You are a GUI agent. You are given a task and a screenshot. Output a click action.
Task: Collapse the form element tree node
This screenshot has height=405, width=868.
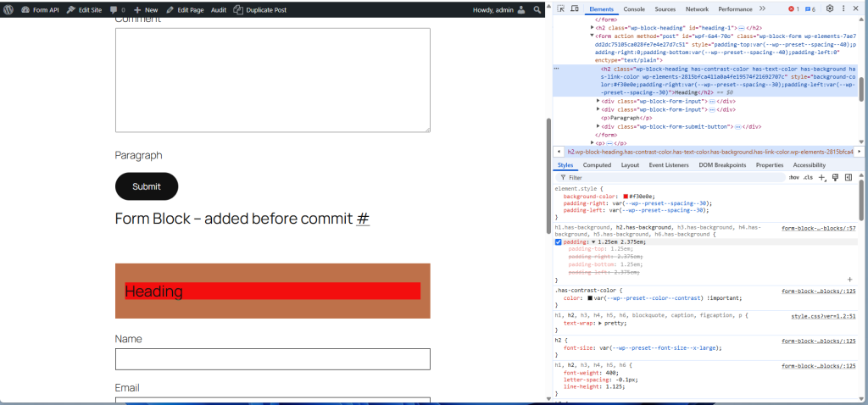(x=593, y=36)
